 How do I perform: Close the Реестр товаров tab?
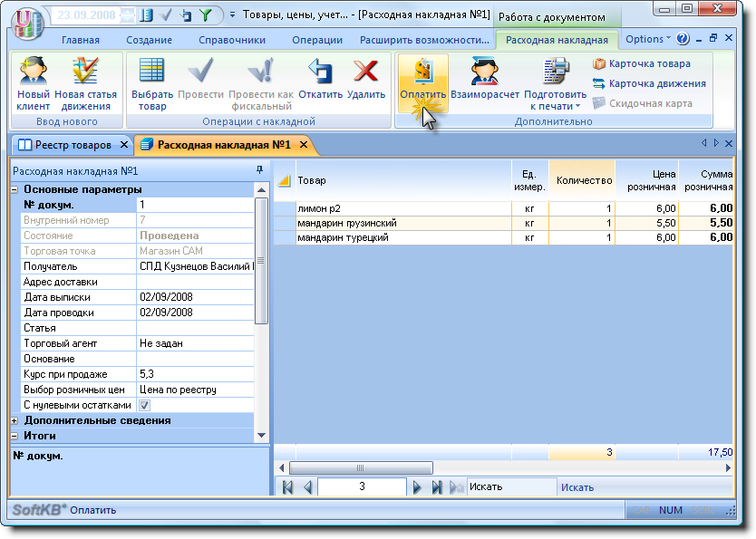(124, 145)
